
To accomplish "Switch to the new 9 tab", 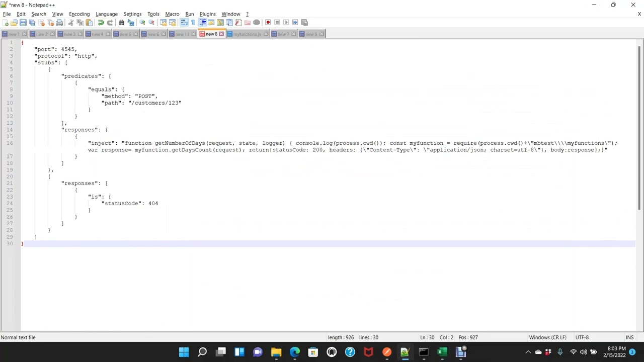I will [311, 34].
